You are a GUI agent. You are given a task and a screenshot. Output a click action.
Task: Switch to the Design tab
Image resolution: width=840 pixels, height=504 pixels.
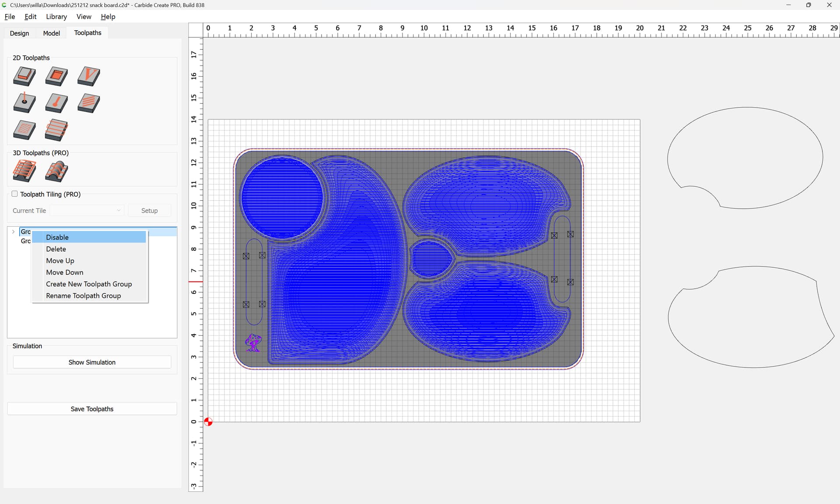click(x=19, y=33)
